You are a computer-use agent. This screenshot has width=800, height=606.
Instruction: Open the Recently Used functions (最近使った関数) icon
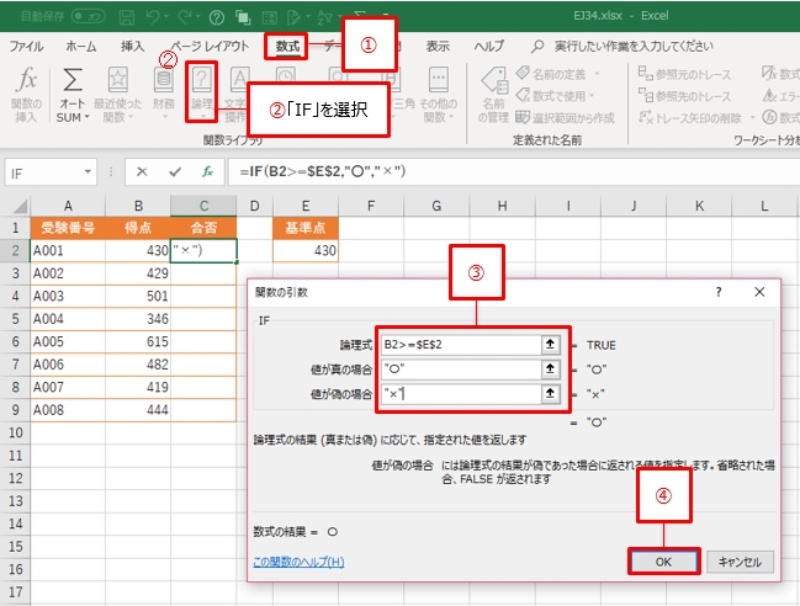click(118, 82)
